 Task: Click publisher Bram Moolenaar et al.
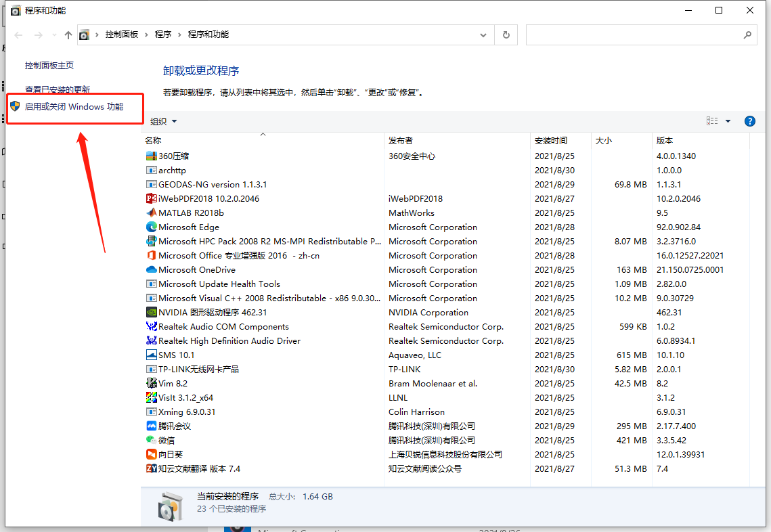[x=433, y=384]
